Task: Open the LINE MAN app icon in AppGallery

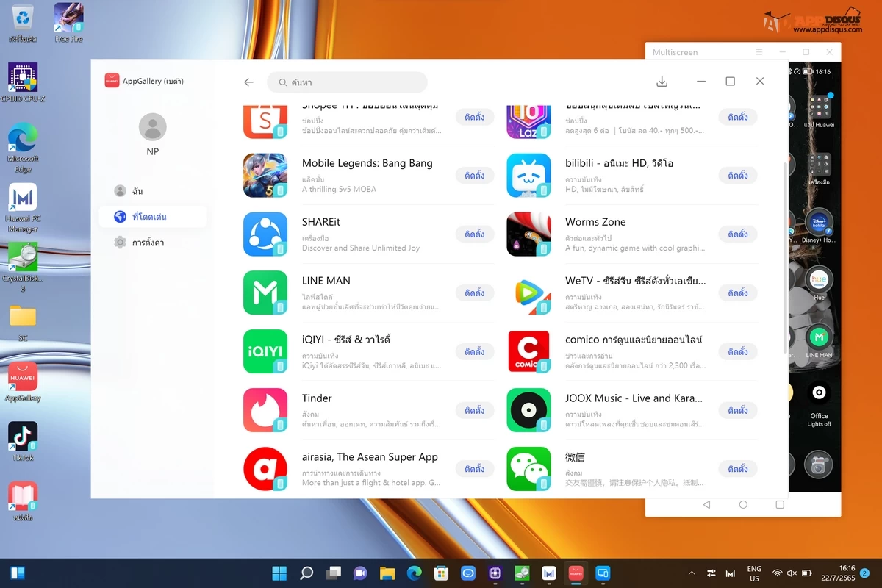Action: tap(265, 293)
